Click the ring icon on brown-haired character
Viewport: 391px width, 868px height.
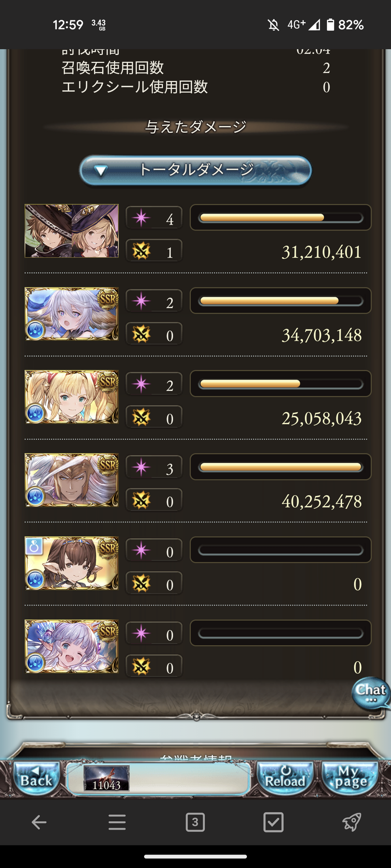[34, 547]
